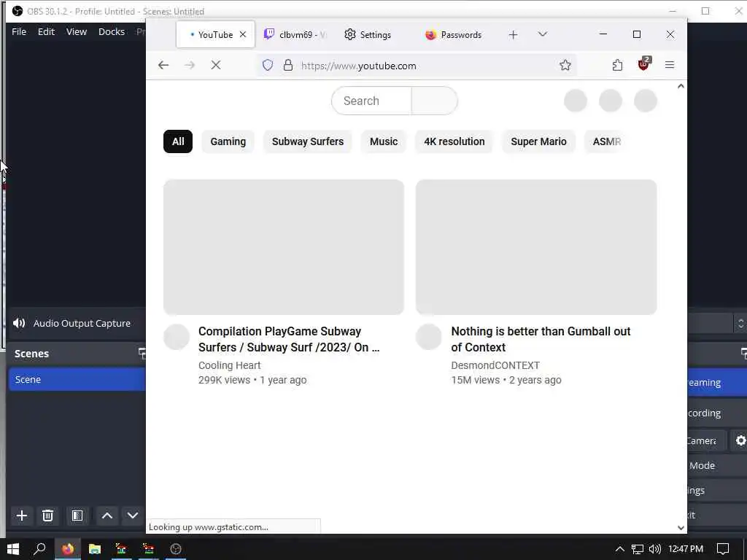747x560 pixels.
Task: Select Audio Output Capture source in OBS
Action: coord(77,323)
